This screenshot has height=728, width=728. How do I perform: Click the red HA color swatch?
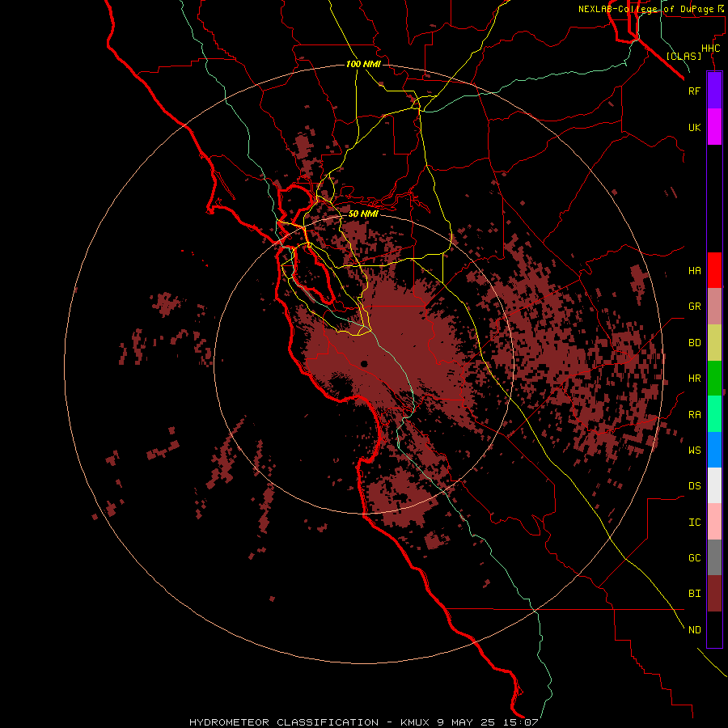714,270
